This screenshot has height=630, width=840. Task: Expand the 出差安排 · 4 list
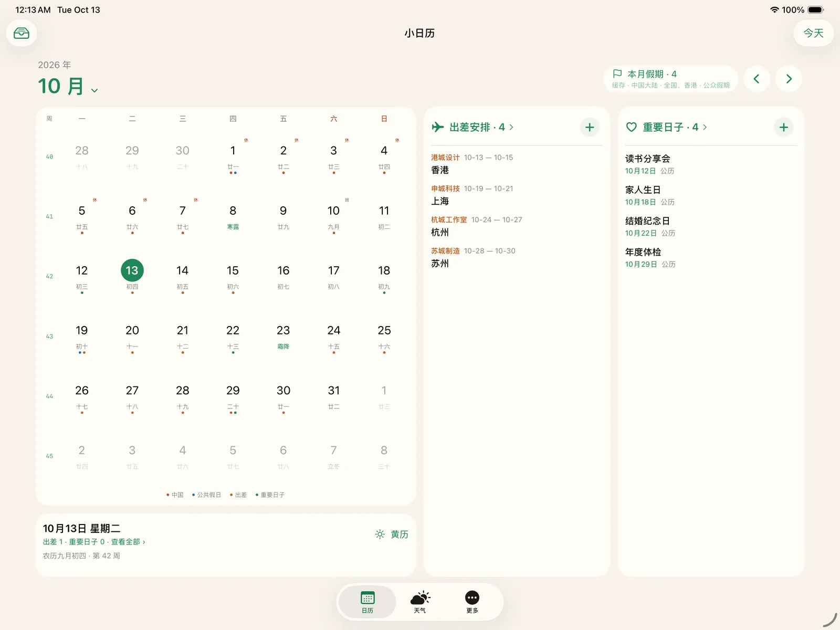coord(481,127)
